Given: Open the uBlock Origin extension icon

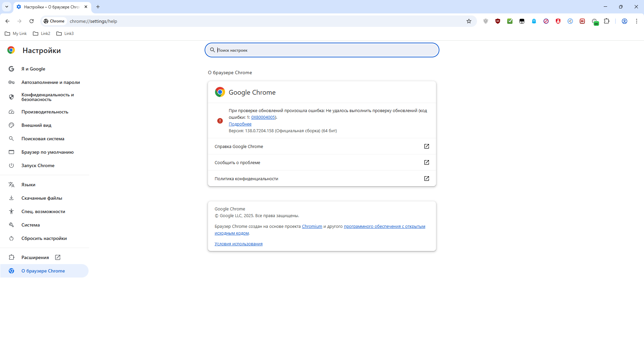Looking at the screenshot, I should tap(498, 21).
